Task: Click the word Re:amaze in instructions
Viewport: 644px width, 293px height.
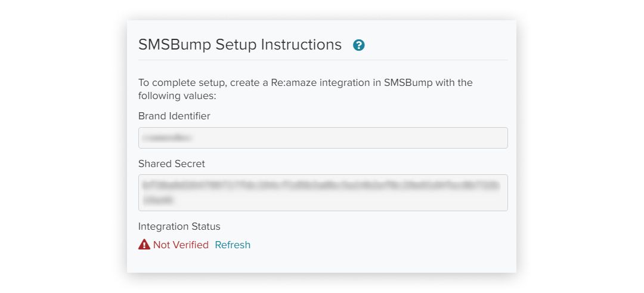Action: click(x=294, y=82)
